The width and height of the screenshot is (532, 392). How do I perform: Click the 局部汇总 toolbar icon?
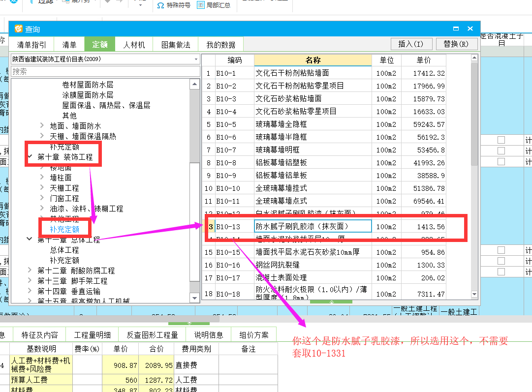coord(201,5)
